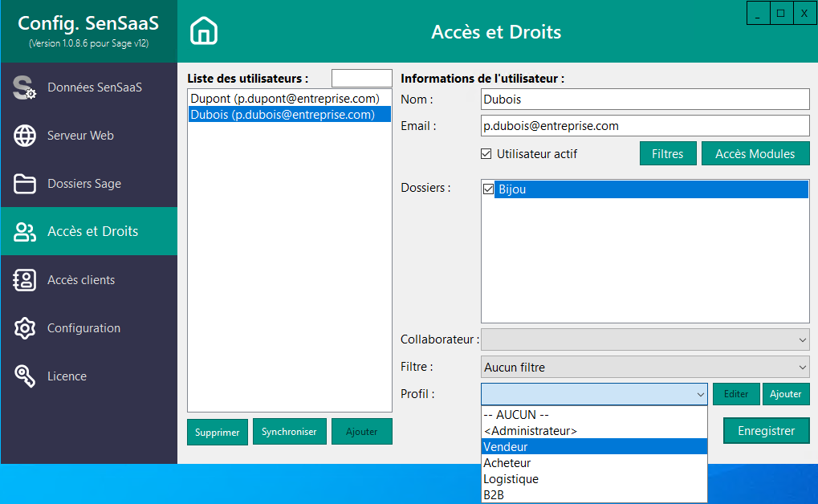Expand the Filtre dropdown showing Aucun filtre
818x504 pixels.
800,367
